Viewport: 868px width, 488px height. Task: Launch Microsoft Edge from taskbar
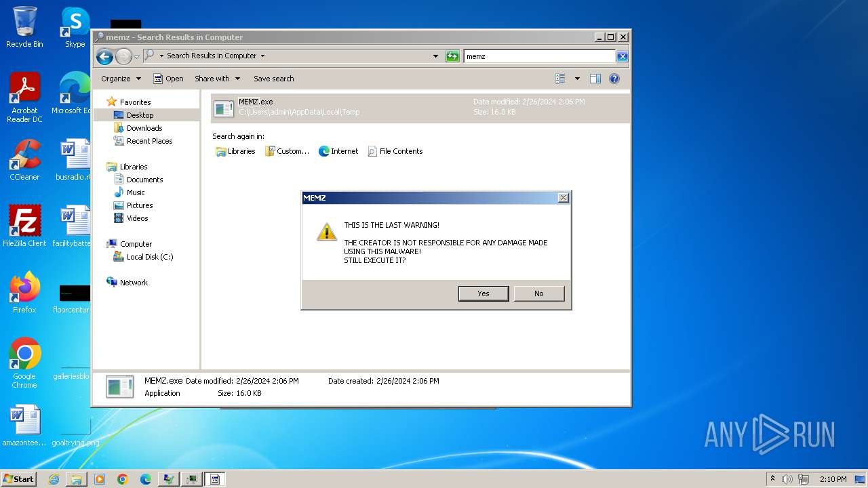point(146,479)
